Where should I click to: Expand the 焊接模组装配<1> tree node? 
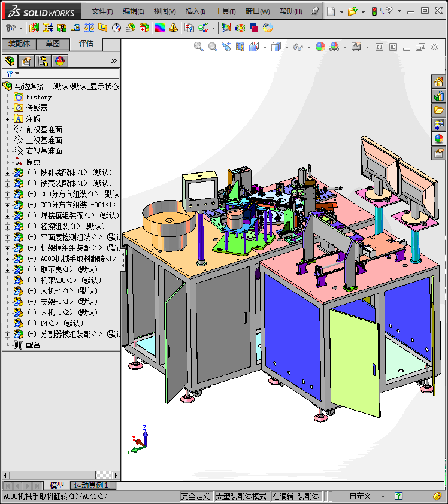(x=7, y=216)
